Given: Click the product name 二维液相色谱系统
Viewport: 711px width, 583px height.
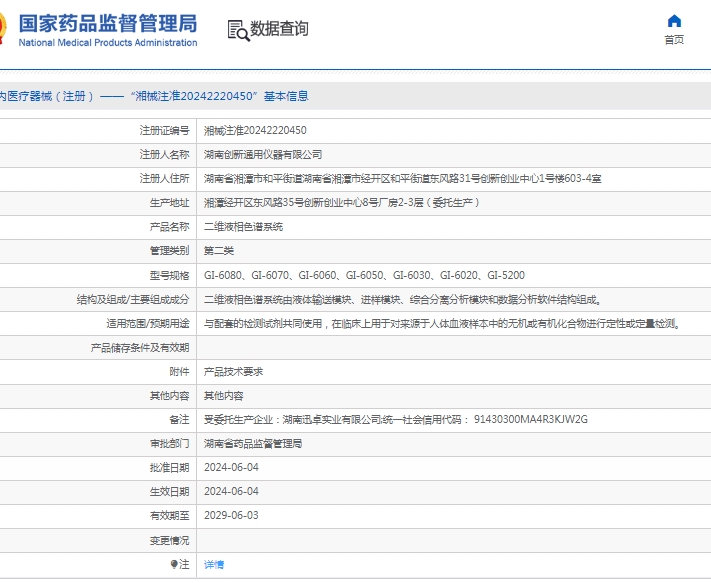Looking at the screenshot, I should click(243, 227).
